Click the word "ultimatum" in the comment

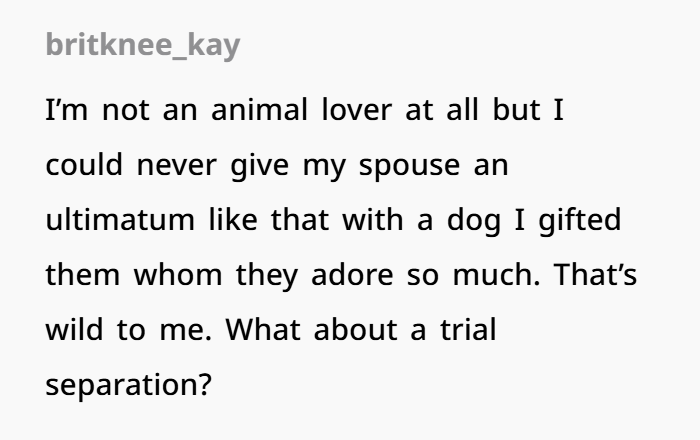coord(120,219)
